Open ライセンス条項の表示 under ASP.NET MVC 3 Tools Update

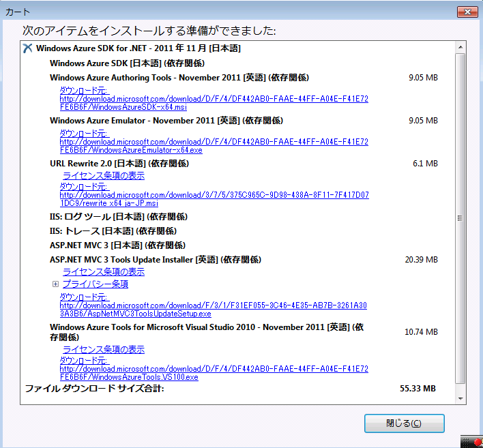click(104, 272)
